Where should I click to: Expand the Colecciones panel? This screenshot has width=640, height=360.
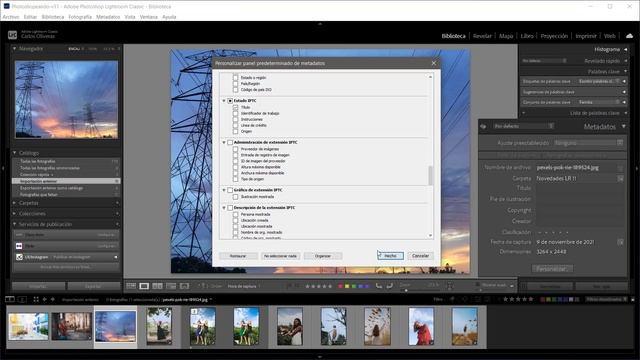[x=14, y=213]
